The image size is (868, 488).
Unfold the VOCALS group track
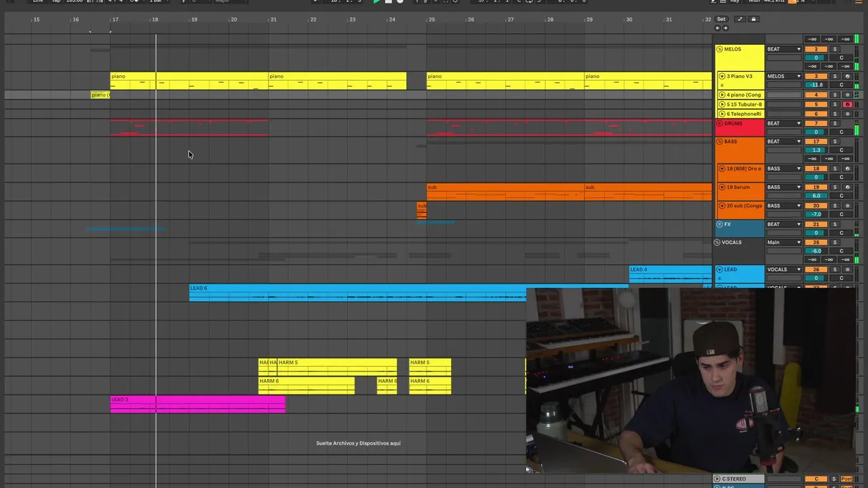pos(717,243)
